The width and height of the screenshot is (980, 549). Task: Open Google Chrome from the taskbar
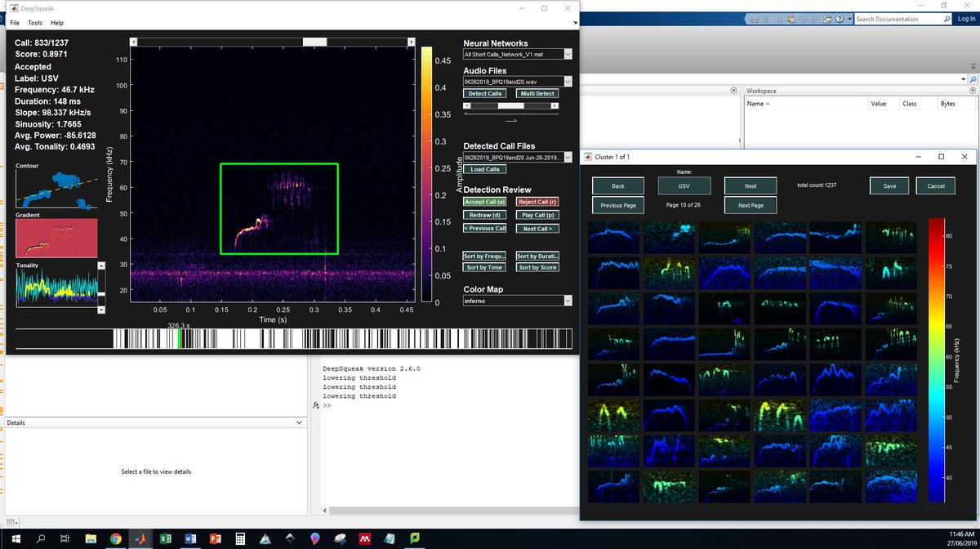[x=115, y=539]
